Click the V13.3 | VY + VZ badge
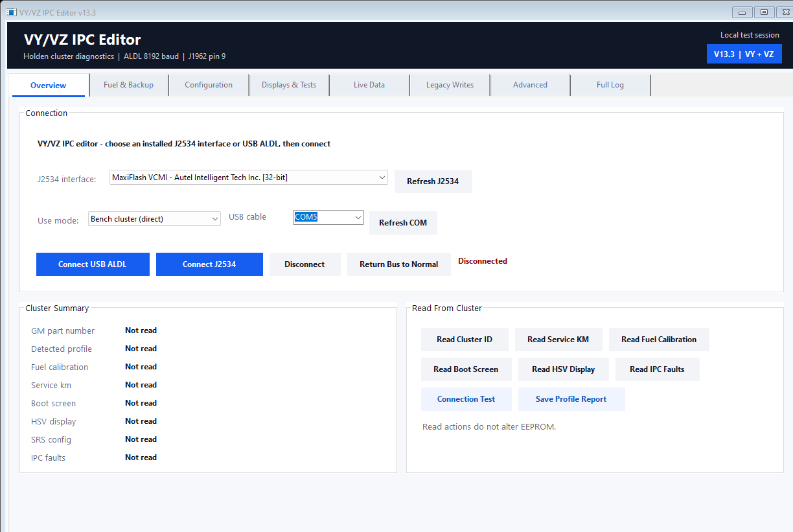Image resolution: width=793 pixels, height=532 pixels. (744, 54)
